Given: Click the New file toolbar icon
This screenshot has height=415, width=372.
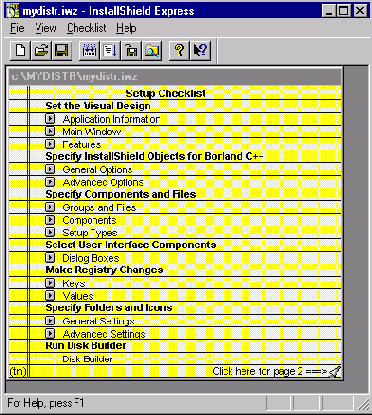Looking at the screenshot, I should click(x=20, y=51).
